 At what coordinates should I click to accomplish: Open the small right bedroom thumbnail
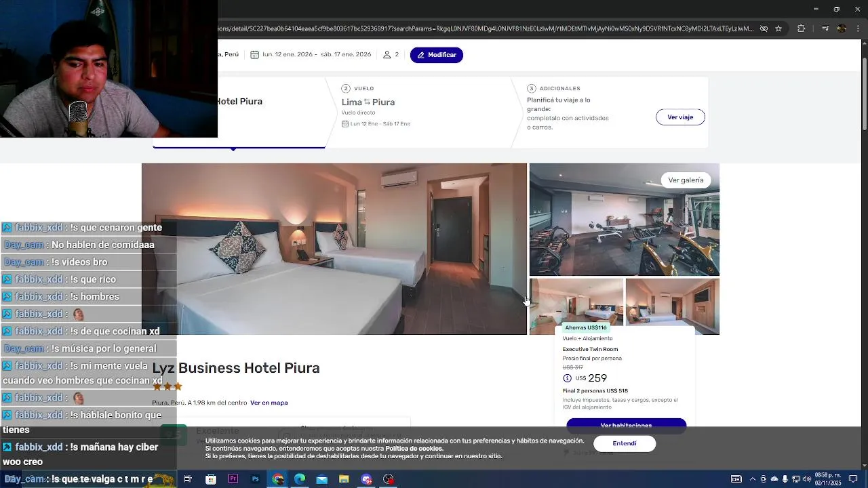(x=672, y=302)
